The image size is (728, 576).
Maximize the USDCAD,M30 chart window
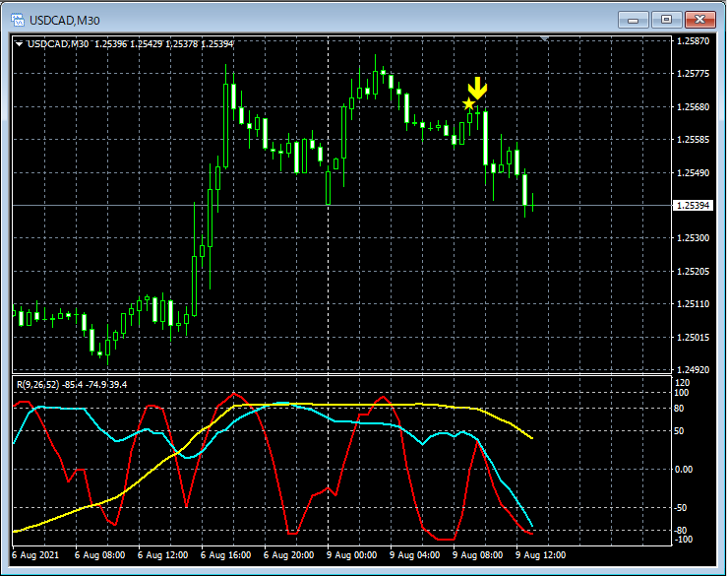point(666,20)
